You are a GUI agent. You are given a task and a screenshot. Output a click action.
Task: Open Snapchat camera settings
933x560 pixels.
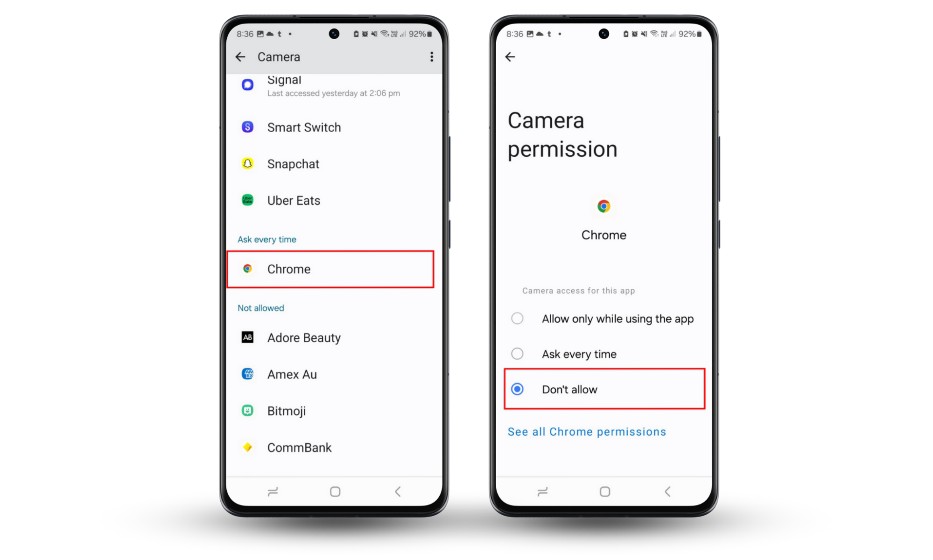[x=293, y=163]
